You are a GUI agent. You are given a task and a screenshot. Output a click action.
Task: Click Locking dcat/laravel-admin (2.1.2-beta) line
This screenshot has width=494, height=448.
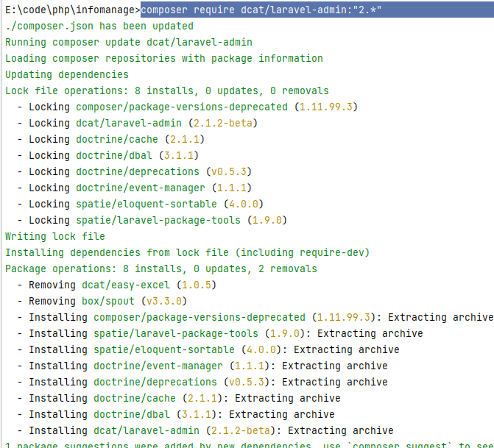pos(138,123)
